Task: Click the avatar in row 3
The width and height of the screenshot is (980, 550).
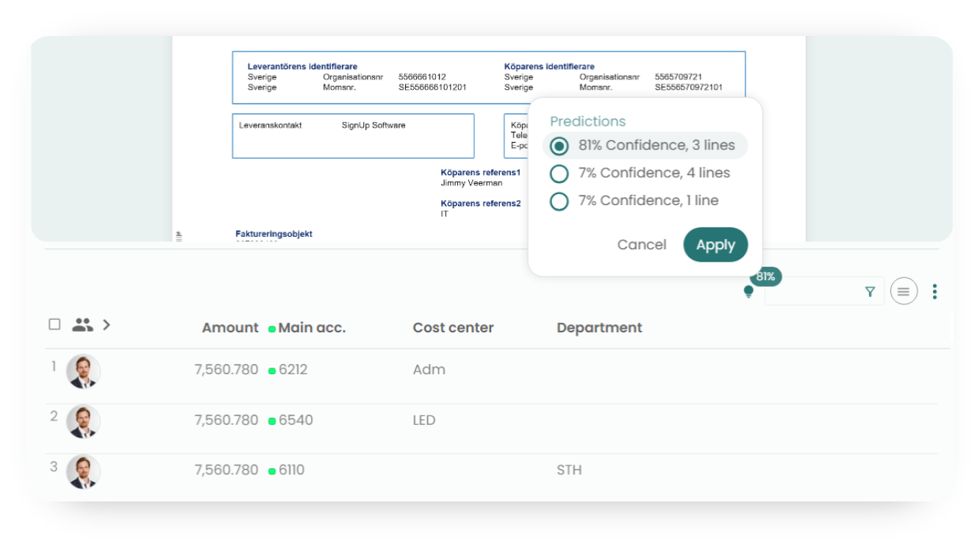Action: [x=83, y=471]
